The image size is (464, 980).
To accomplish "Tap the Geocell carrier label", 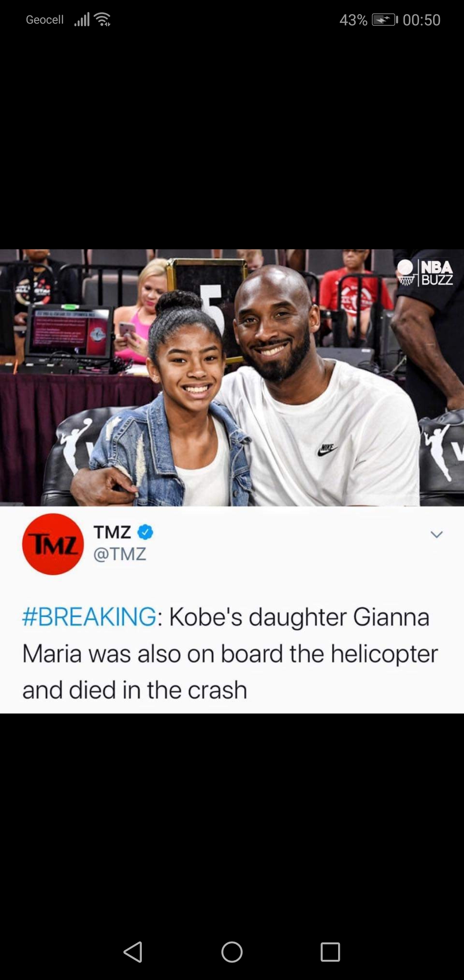I will tap(45, 19).
